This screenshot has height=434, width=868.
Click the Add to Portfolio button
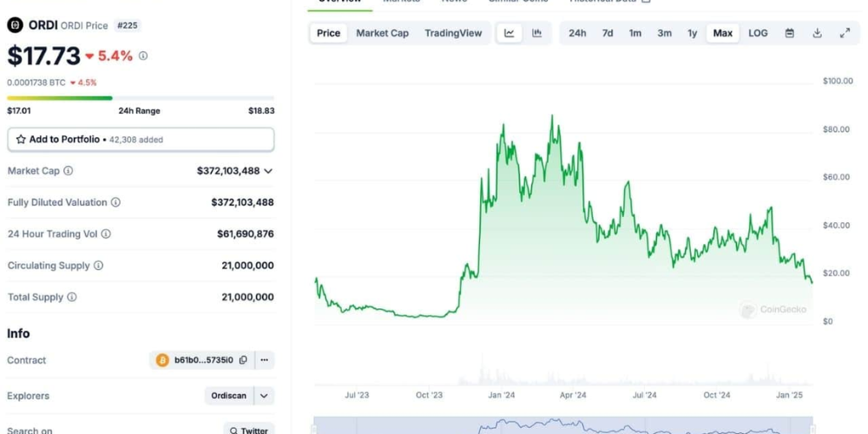[x=141, y=139]
